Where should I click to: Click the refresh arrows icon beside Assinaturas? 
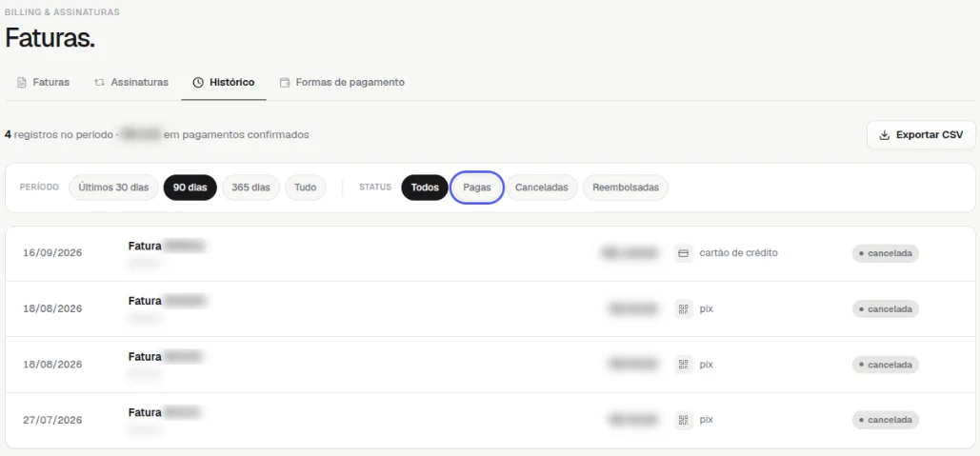(x=99, y=83)
